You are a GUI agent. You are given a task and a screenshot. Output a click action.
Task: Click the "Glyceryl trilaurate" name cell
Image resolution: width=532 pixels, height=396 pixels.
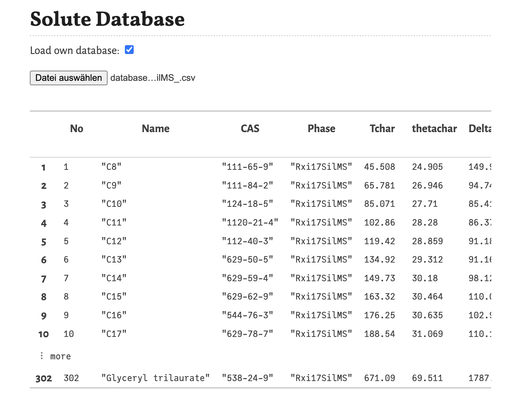(155, 378)
